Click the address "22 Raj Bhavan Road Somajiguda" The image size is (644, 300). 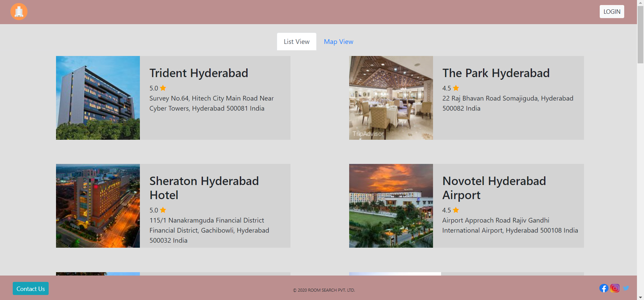pyautogui.click(x=508, y=103)
